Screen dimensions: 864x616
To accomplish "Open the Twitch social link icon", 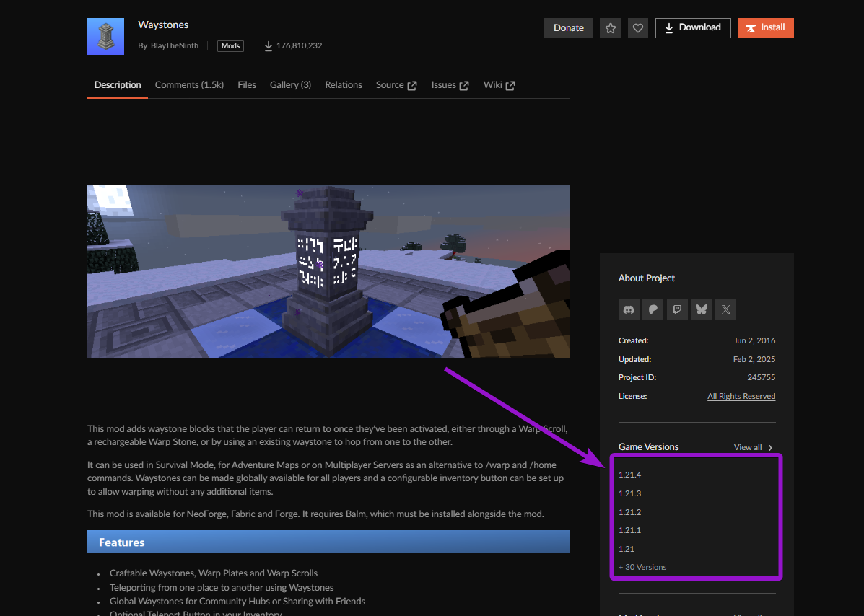I will tap(677, 309).
